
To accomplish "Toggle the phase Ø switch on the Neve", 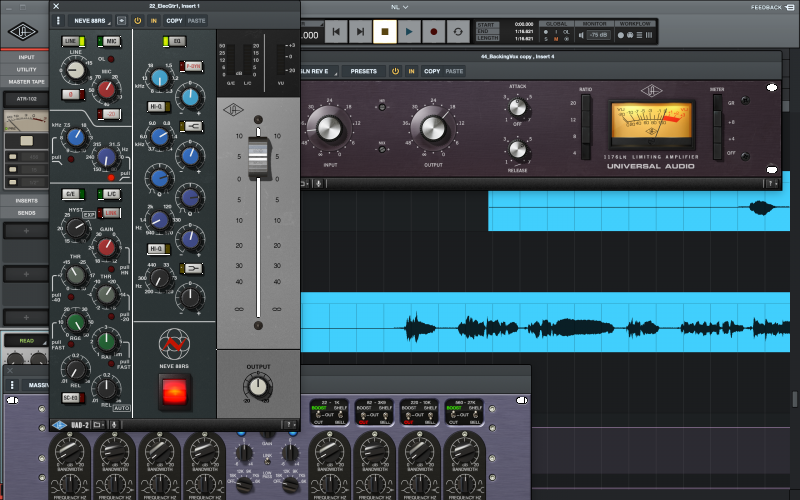I will tap(73, 94).
